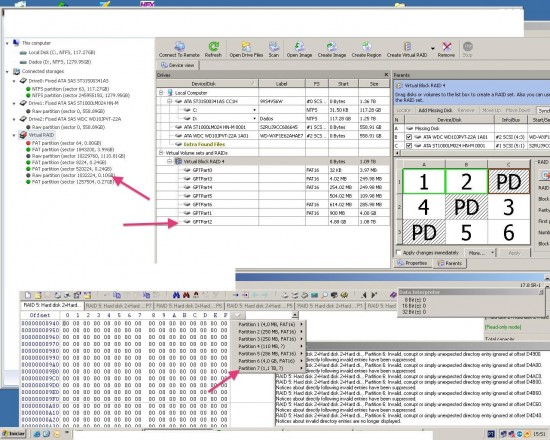Viewport: 550px width, 440px height.
Task: Collapse the This computer tree node
Action: point(7,43)
